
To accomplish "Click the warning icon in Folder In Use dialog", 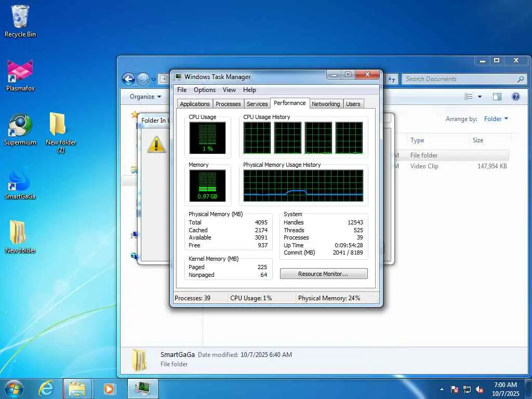I will tap(156, 144).
